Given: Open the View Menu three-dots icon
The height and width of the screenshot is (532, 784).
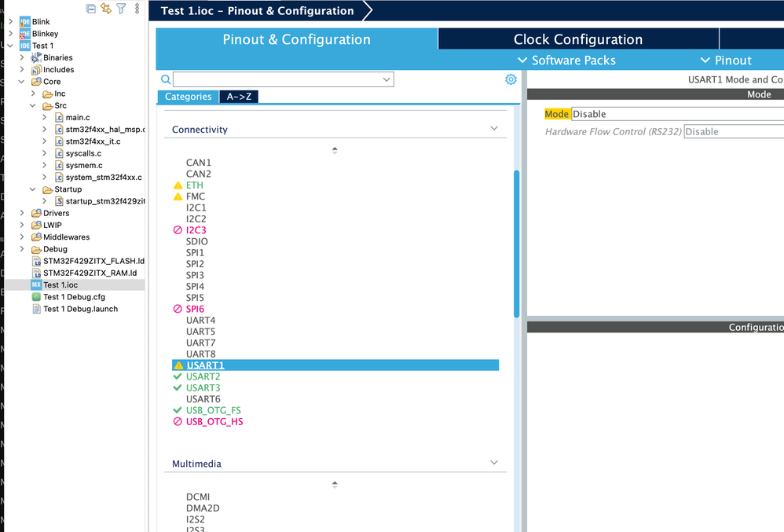Looking at the screenshot, I should tap(137, 9).
